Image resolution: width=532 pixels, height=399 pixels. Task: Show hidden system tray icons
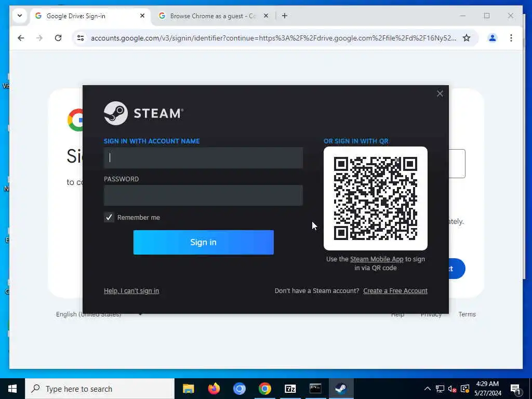coord(428,389)
